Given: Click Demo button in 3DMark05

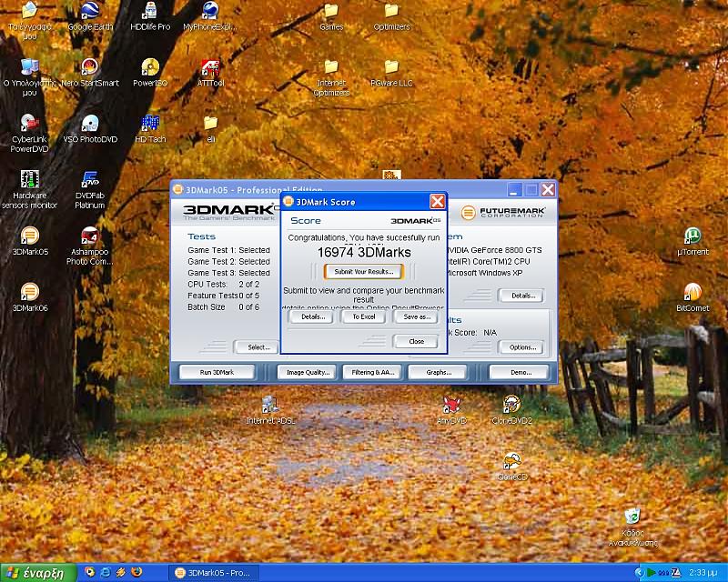Looking at the screenshot, I should click(521, 372).
